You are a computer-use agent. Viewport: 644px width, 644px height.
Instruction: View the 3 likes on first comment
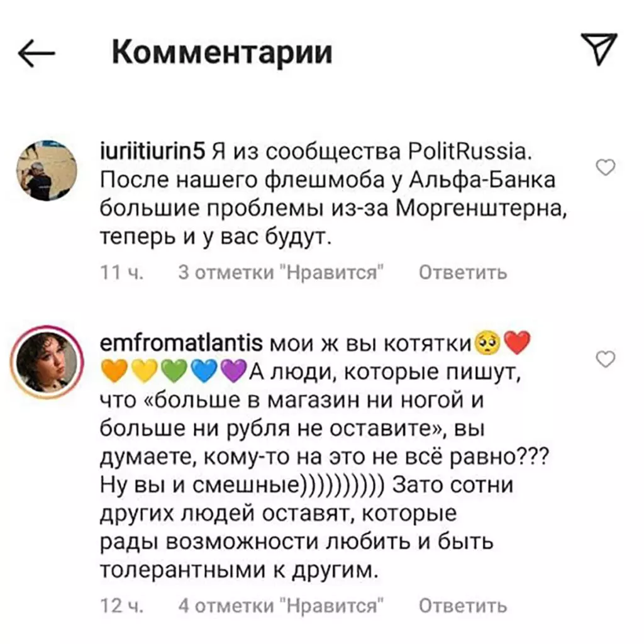[x=281, y=273]
